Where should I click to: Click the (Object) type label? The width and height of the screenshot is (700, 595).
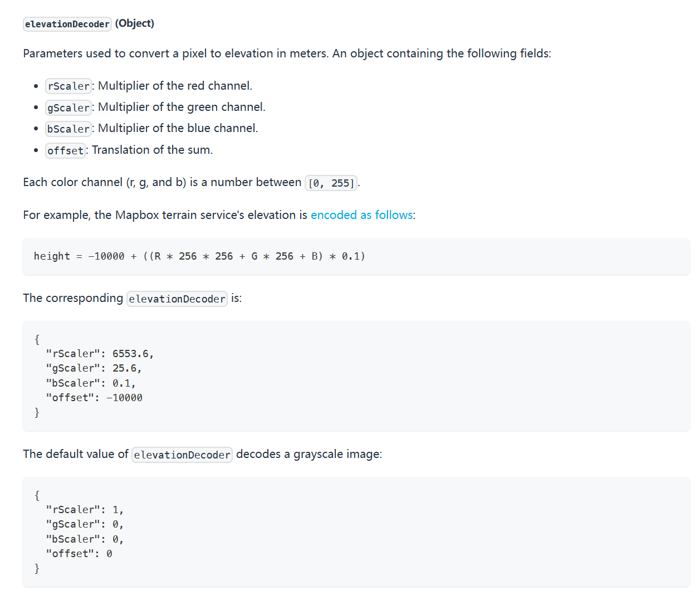coord(135,23)
